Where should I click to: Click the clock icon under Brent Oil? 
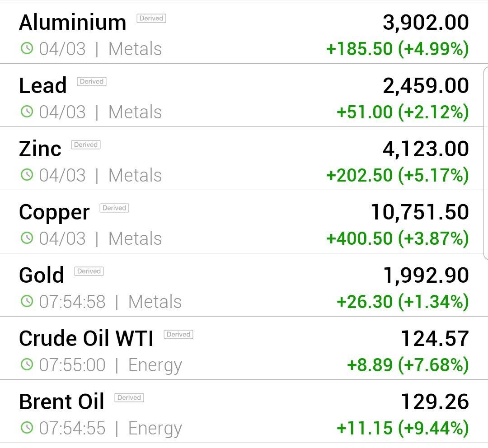coord(27,428)
